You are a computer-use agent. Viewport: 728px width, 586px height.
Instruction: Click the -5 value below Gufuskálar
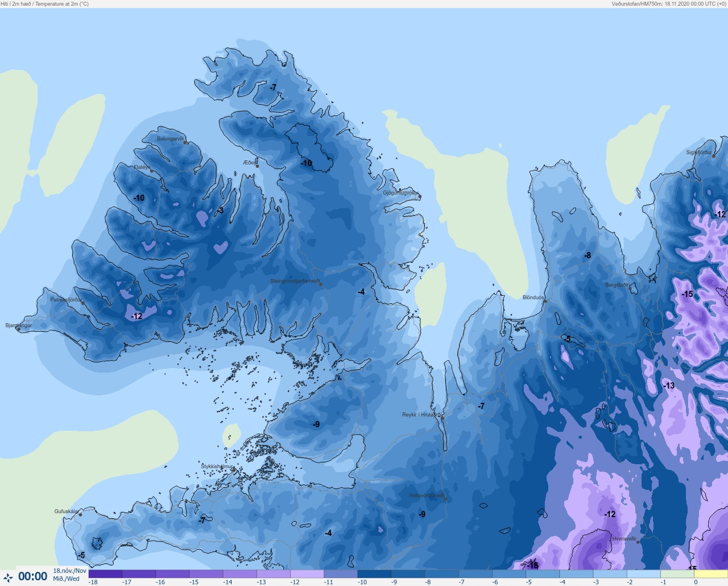tap(81, 555)
